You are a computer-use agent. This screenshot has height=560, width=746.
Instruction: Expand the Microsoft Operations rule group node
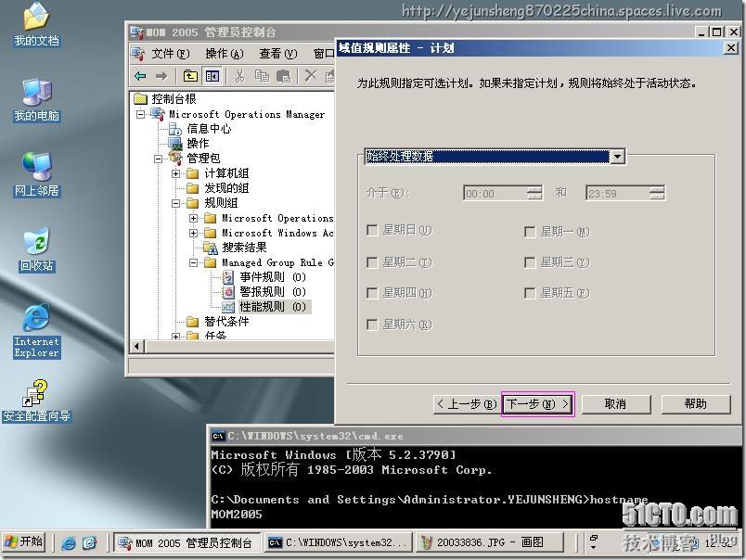click(x=193, y=218)
